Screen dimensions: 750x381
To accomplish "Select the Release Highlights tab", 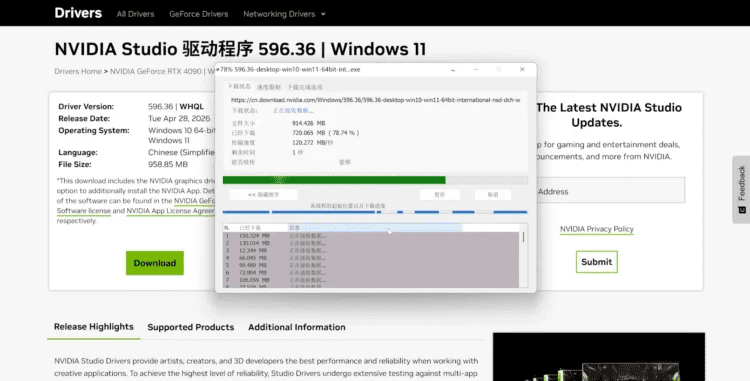I will [x=94, y=327].
